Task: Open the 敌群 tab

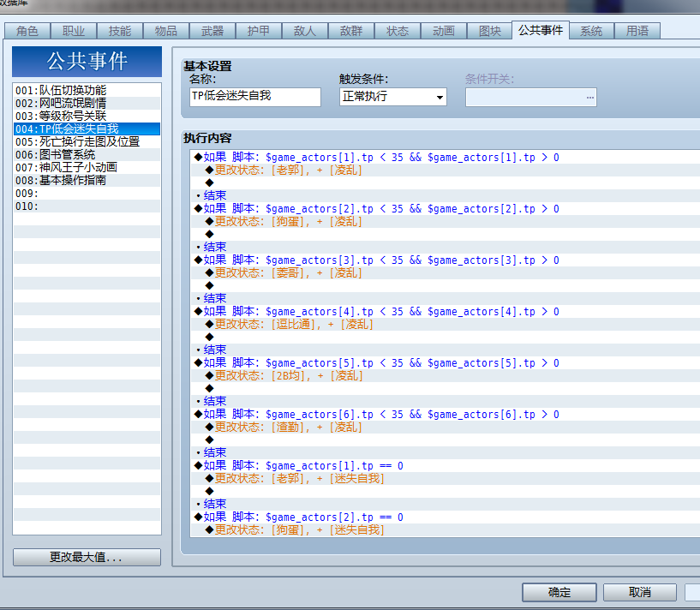Action: [x=351, y=31]
